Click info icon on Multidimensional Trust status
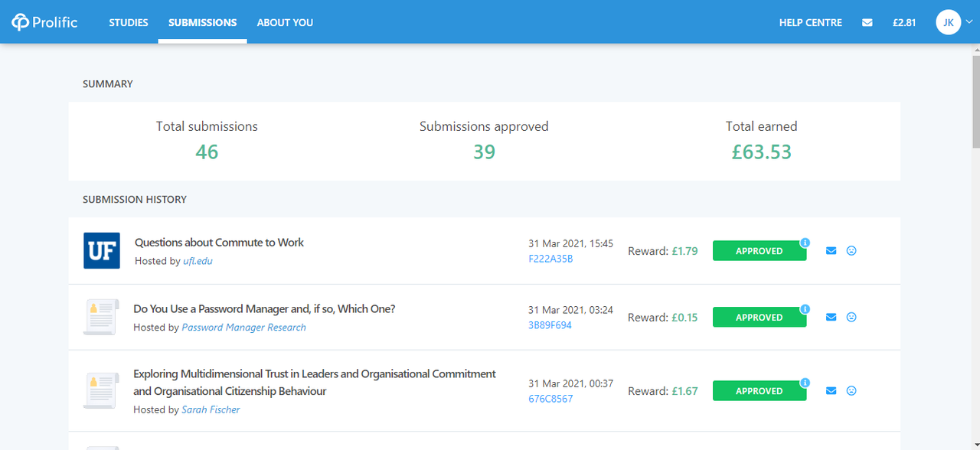This screenshot has width=980, height=450. pos(805,383)
